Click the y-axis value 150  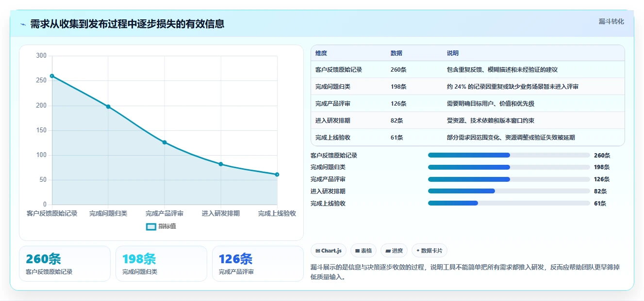pyautogui.click(x=41, y=130)
